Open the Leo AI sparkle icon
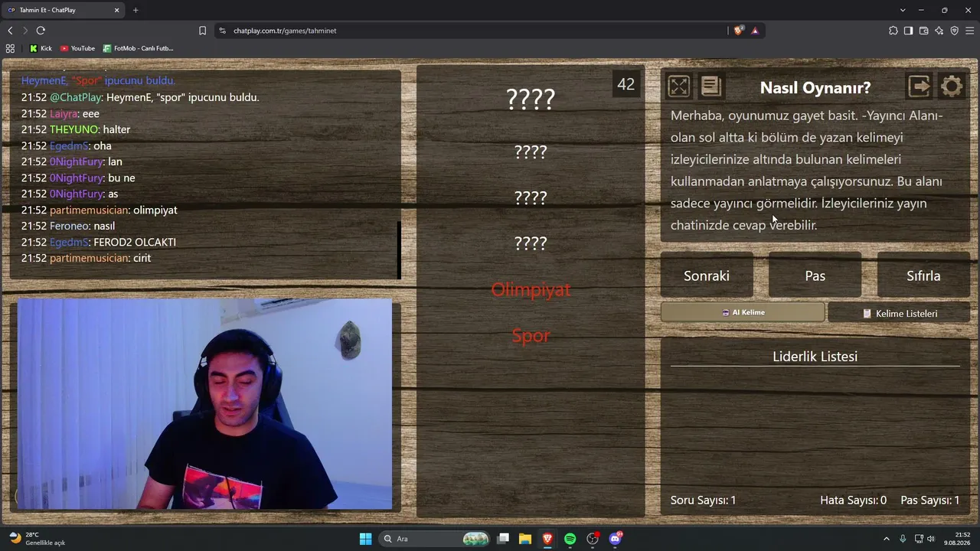 coord(939,31)
